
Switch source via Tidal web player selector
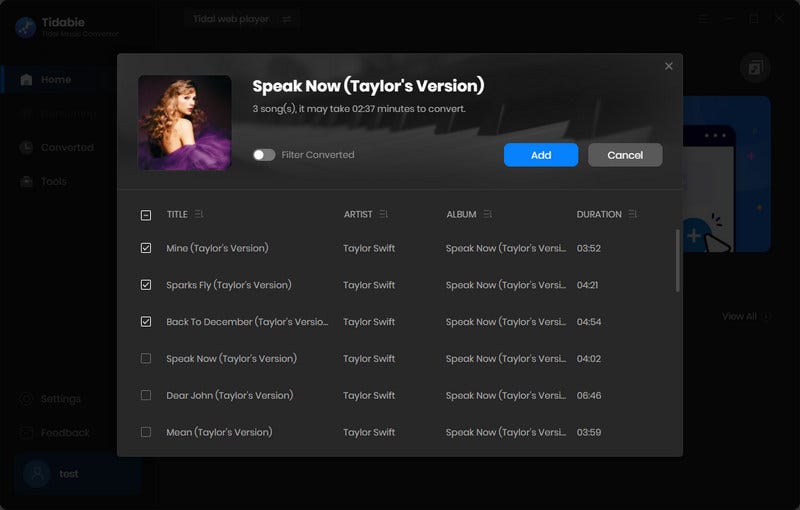pyautogui.click(x=242, y=19)
